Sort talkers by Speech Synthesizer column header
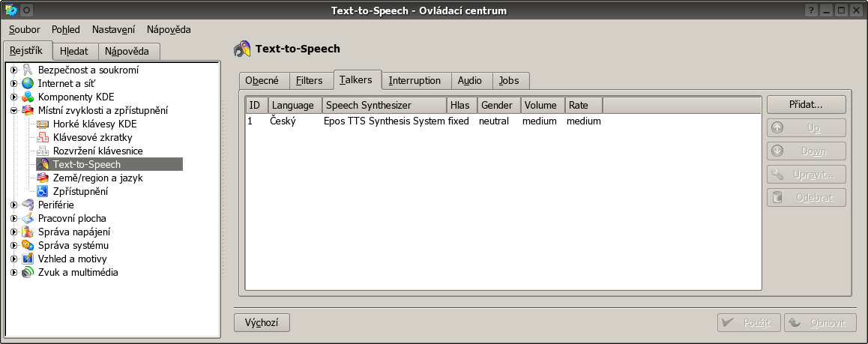 (385, 105)
